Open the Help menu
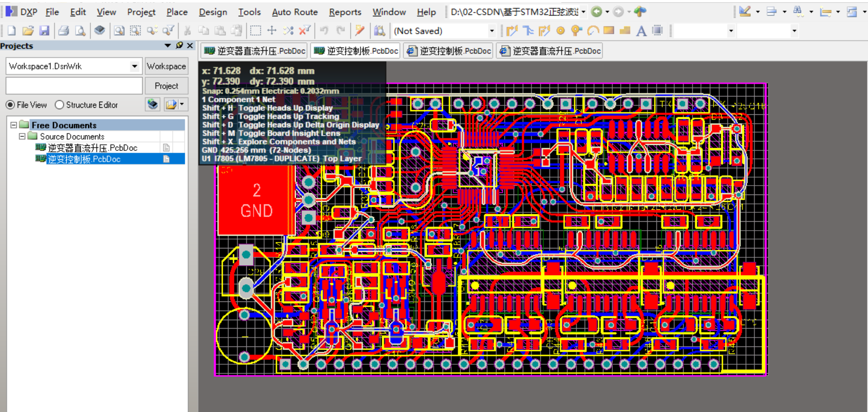The image size is (868, 412). [x=426, y=12]
